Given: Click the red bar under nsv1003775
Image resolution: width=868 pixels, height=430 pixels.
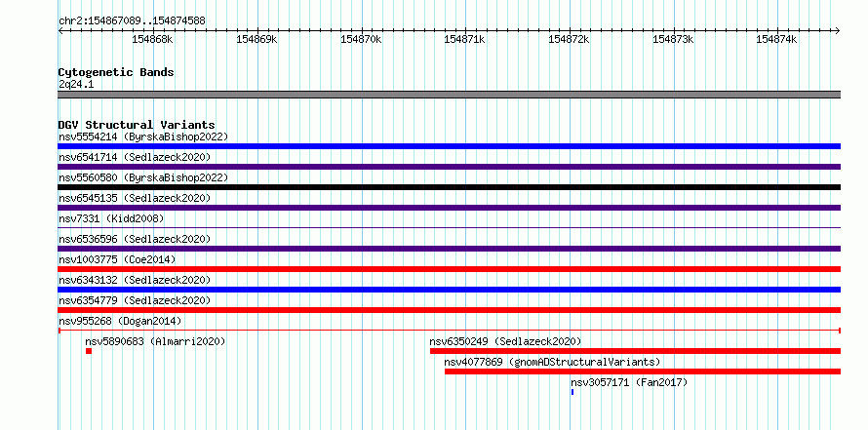Looking at the screenshot, I should 449,269.
